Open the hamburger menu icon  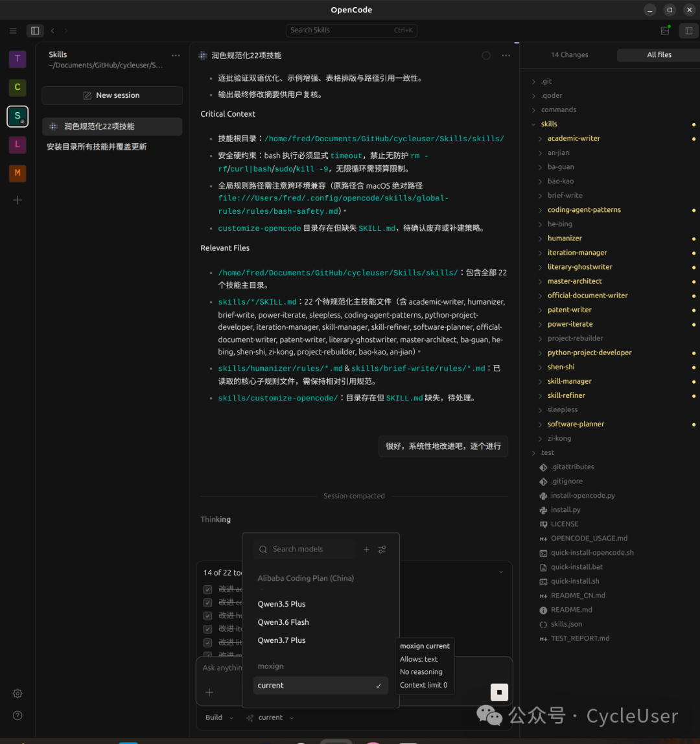coord(14,30)
